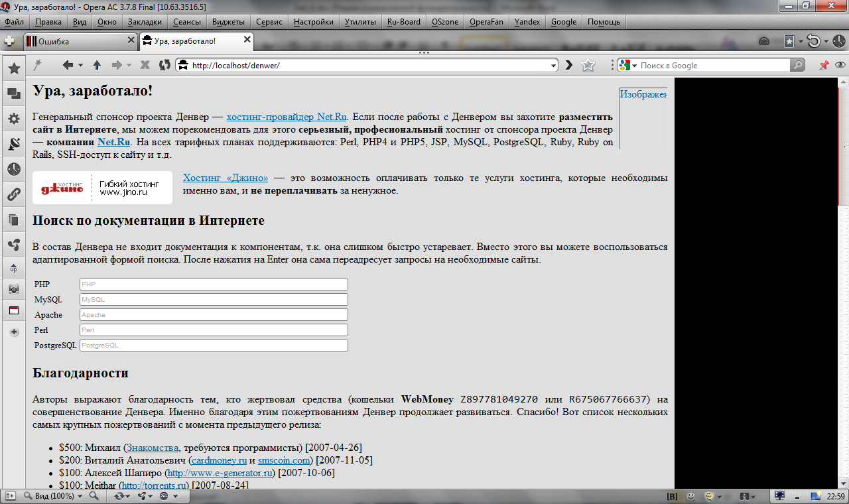This screenshot has width=849, height=504.
Task: Bookmark this page with the star icon
Action: [x=588, y=65]
